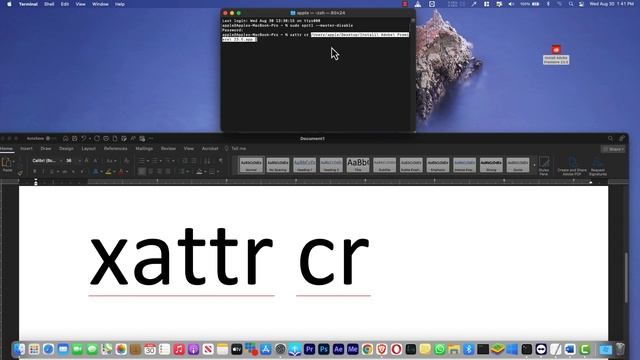Expand the text highlight color dropdown arrow
The image size is (640, 360).
(x=113, y=172)
